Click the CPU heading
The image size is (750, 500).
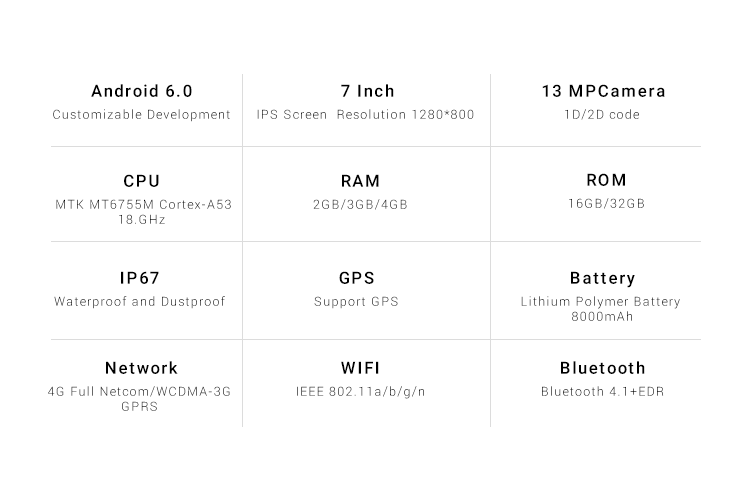tap(142, 181)
